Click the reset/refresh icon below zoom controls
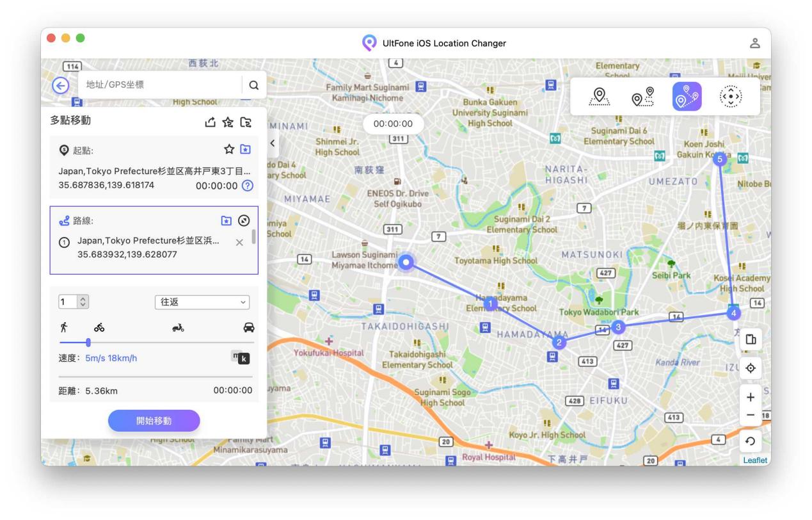The width and height of the screenshot is (812, 520). pos(751,441)
